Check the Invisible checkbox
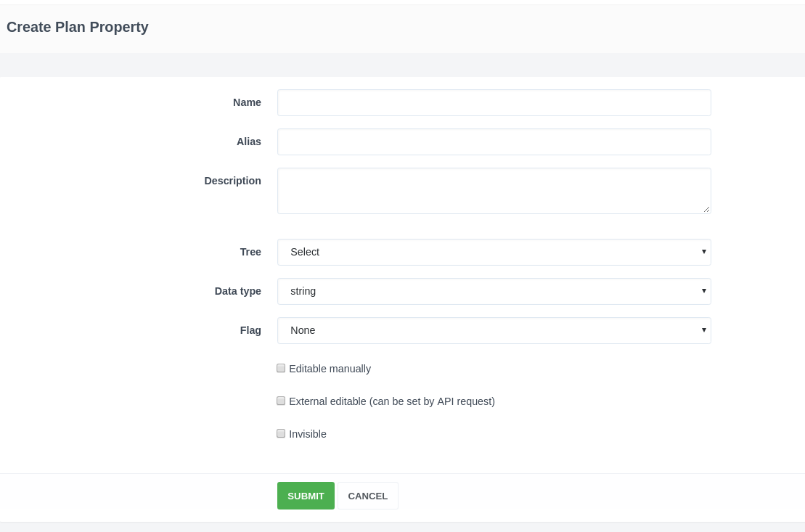Image resolution: width=805 pixels, height=532 pixels. coord(281,433)
